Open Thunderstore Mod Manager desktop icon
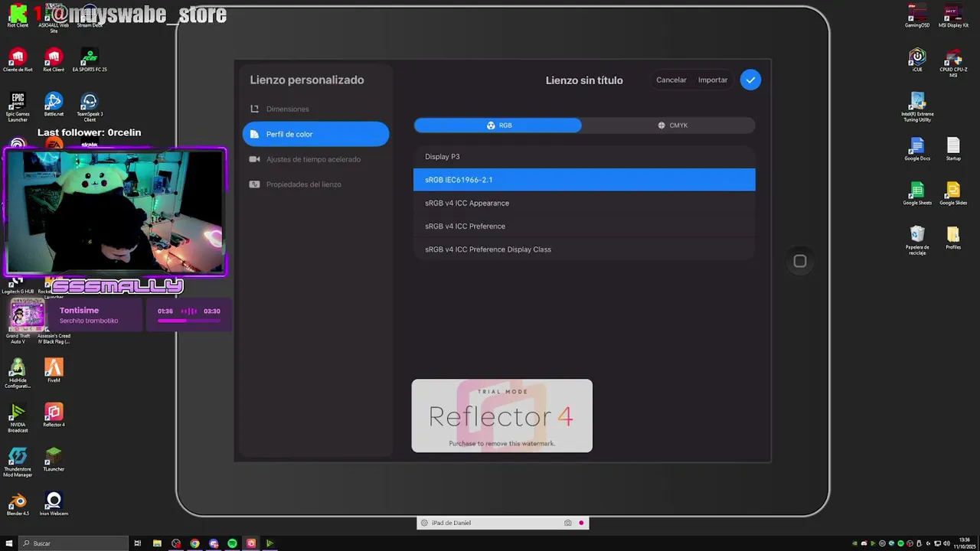Viewport: 980px width, 551px height. click(18, 462)
